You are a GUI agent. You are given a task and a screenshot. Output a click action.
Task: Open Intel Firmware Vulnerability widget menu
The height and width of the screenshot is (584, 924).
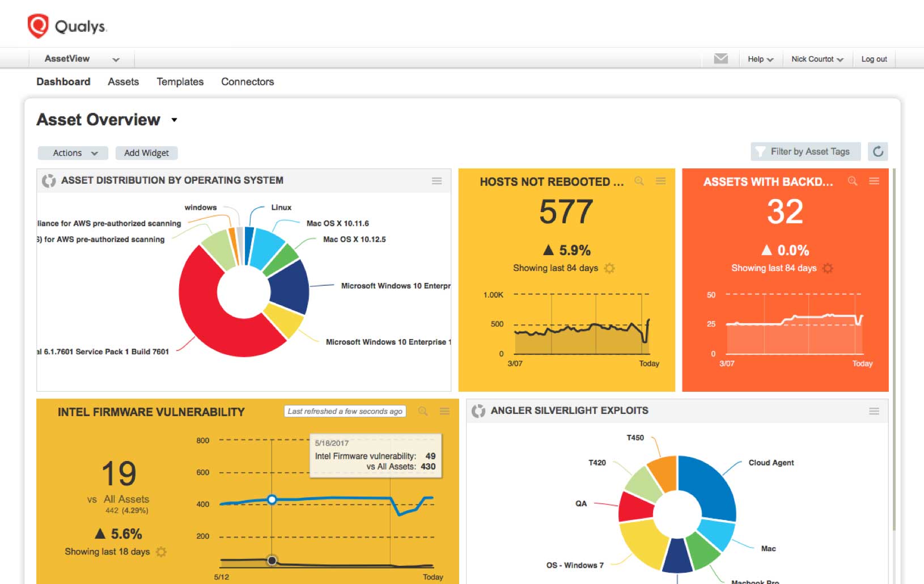point(444,411)
